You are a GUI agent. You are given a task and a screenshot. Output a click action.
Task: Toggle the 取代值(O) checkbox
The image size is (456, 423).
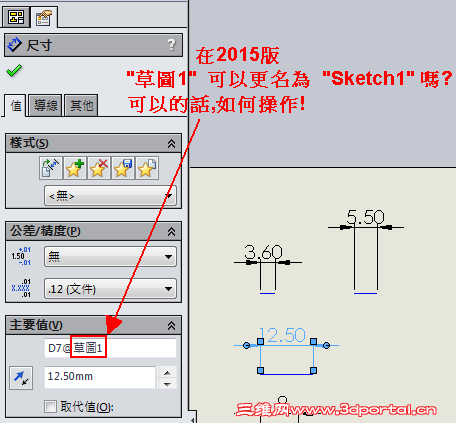pos(50,406)
